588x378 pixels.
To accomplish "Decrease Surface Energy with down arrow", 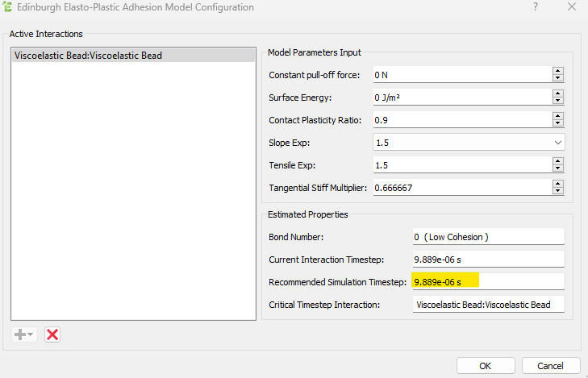I will coord(558,101).
